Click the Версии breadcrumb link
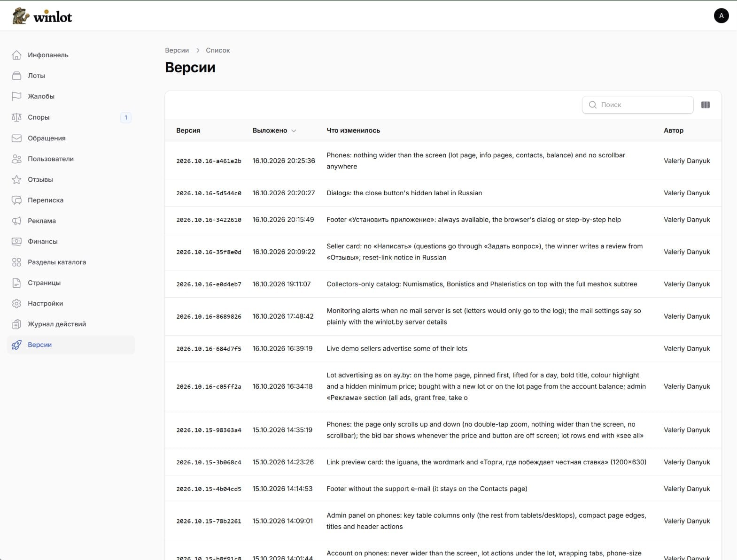This screenshot has height=560, width=737. [x=177, y=50]
